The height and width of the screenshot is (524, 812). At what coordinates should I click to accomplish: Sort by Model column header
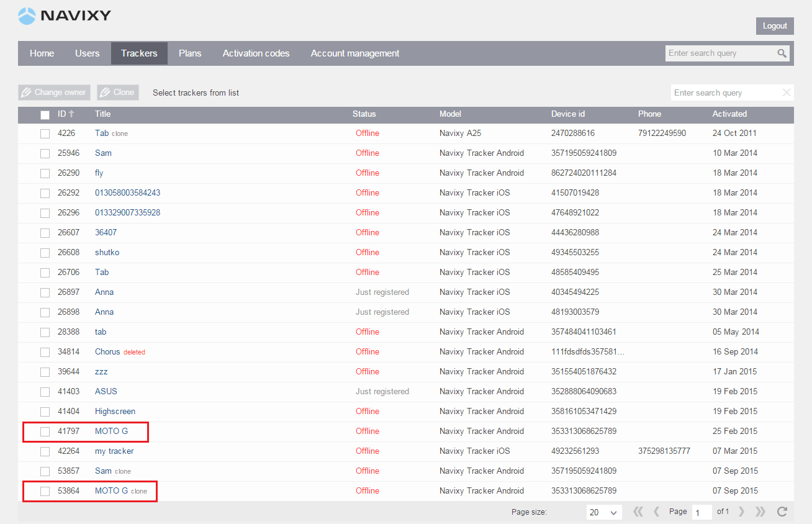pos(450,114)
